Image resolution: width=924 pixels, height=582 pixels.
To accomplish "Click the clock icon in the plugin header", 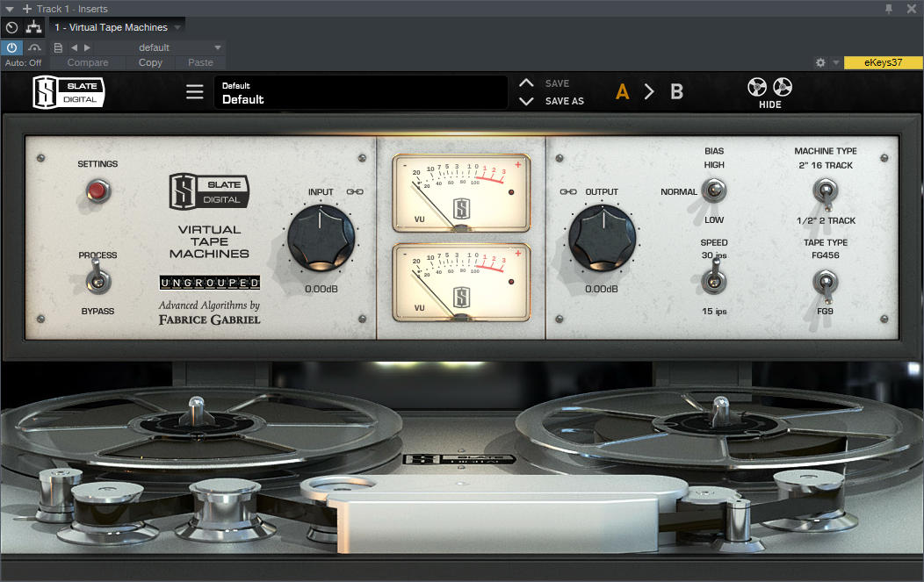I will [x=11, y=27].
